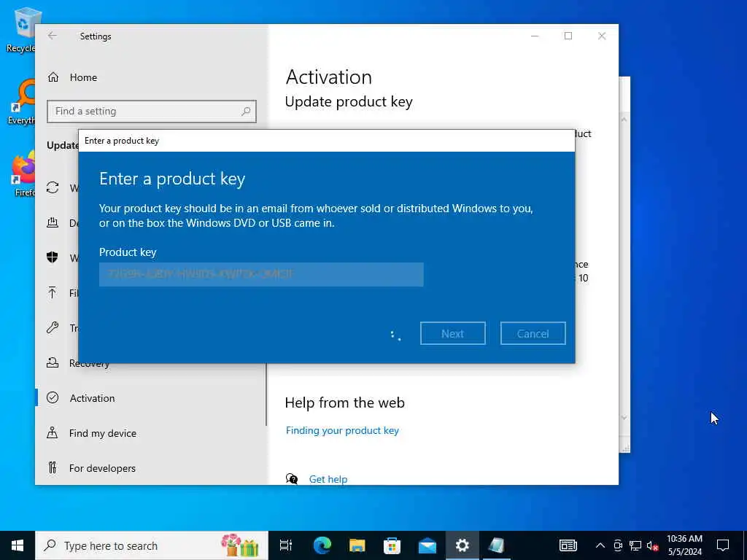The width and height of the screenshot is (747, 560).
Task: Go back with the Settings back arrow
Action: tap(53, 36)
